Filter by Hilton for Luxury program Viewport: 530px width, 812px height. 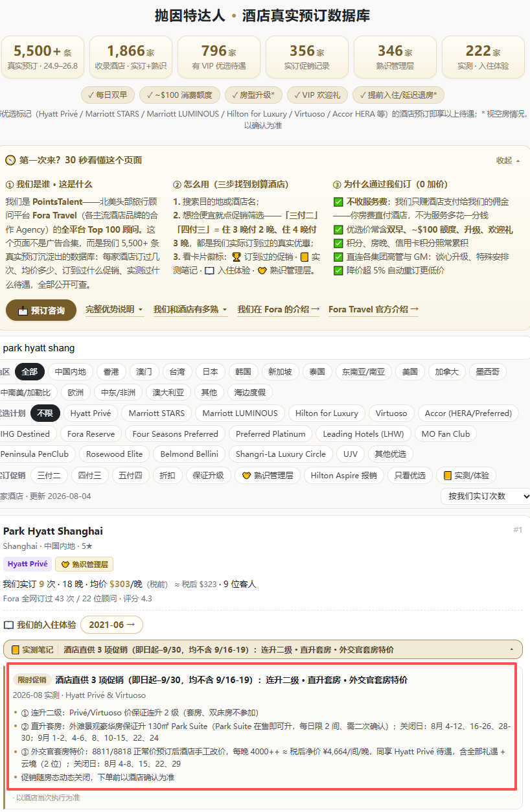point(327,413)
